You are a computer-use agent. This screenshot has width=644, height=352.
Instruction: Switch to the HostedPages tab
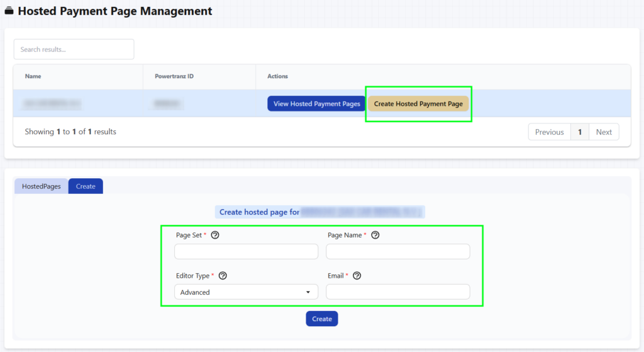point(41,186)
